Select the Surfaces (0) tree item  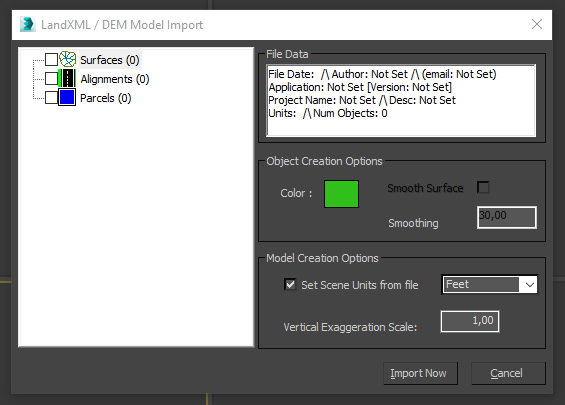(x=110, y=60)
